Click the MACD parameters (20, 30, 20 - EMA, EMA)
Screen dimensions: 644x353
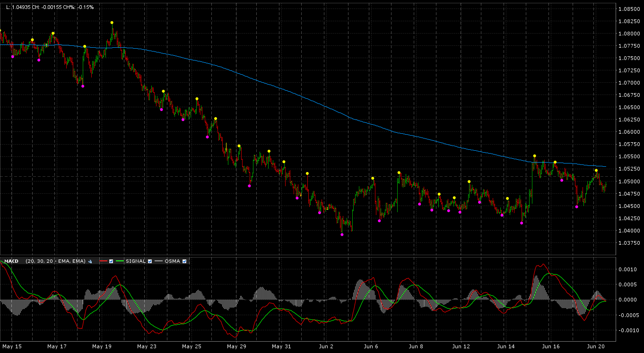point(55,261)
